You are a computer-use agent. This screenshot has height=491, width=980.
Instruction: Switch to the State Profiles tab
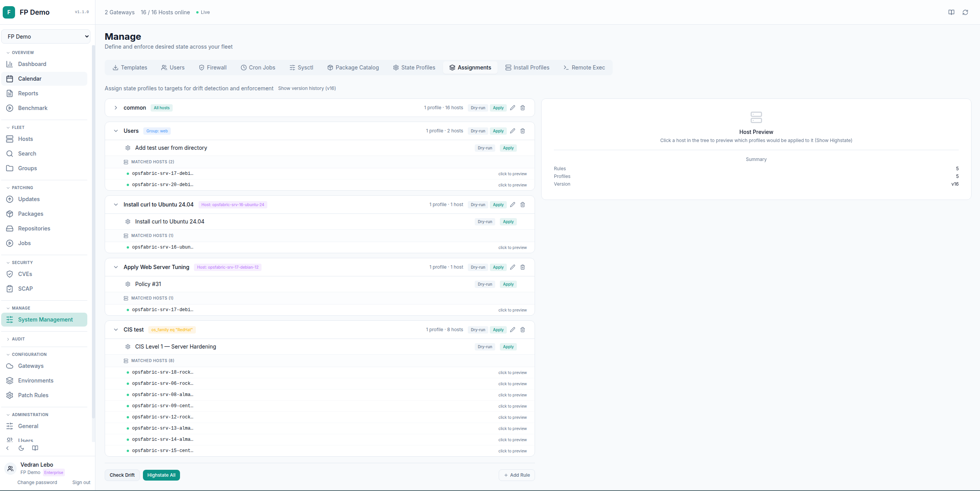[414, 67]
